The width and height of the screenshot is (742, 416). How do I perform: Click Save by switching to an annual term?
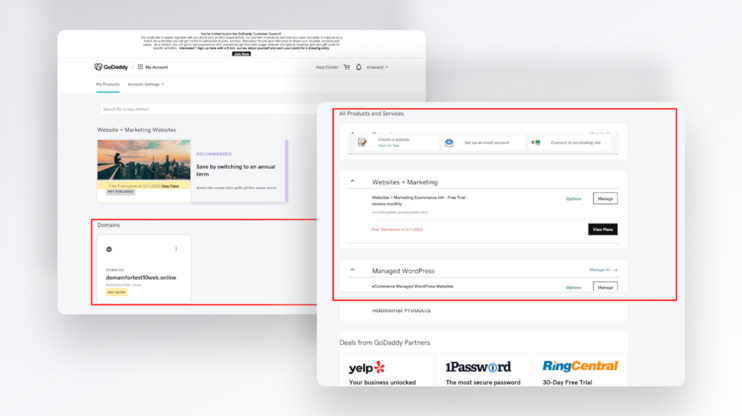click(236, 170)
